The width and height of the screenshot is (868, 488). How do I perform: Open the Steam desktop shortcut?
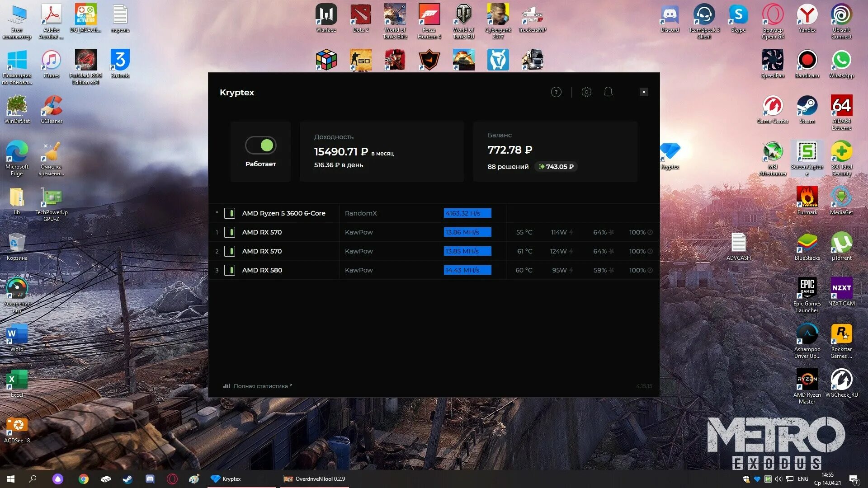click(807, 108)
